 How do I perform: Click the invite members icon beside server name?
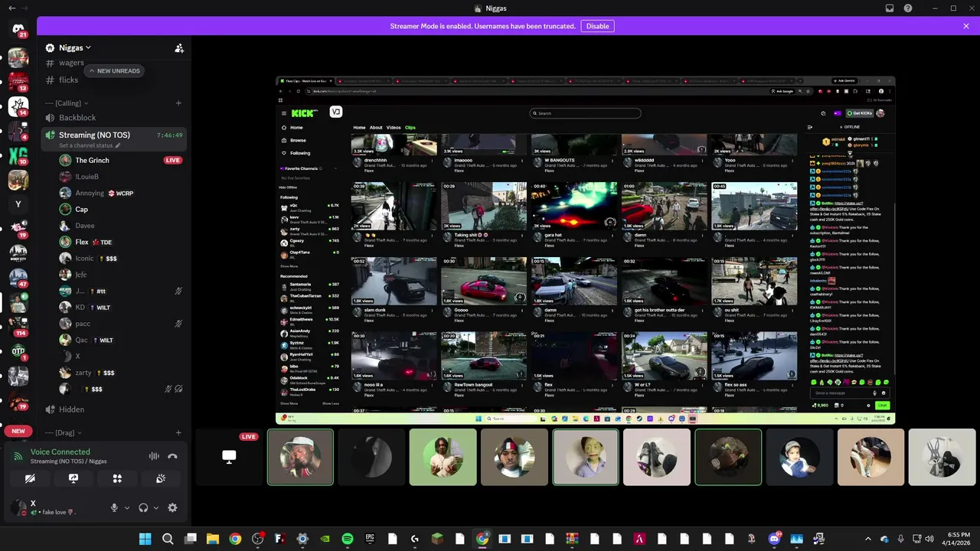179,47
